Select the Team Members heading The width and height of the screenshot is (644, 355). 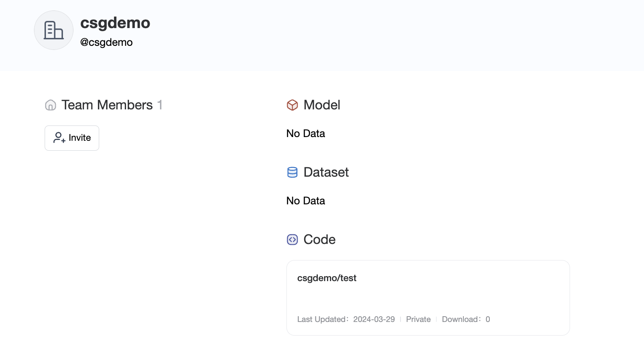click(x=106, y=105)
